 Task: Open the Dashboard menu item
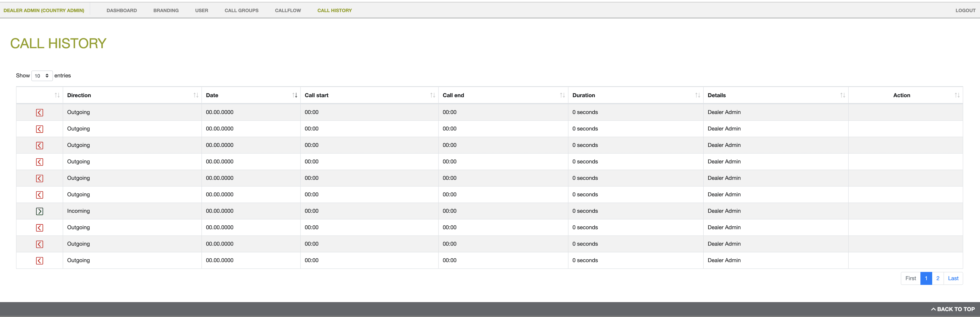[x=122, y=10]
